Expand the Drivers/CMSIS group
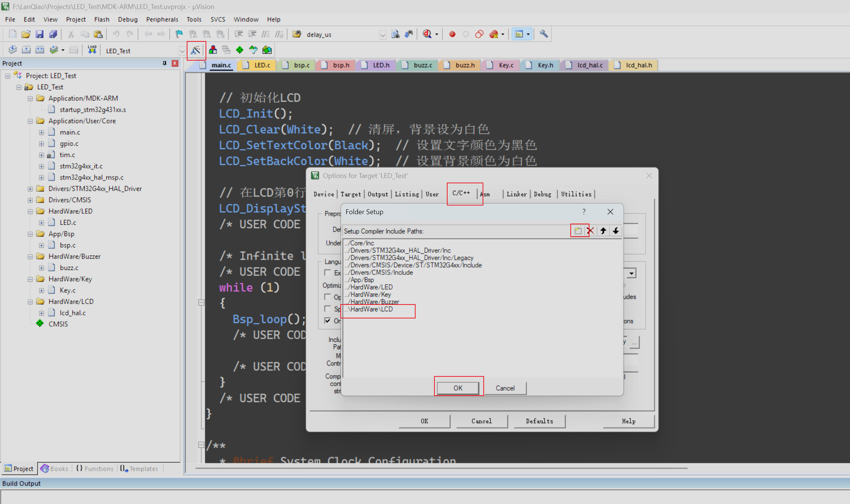Image resolution: width=850 pixels, height=504 pixels. pos(30,200)
